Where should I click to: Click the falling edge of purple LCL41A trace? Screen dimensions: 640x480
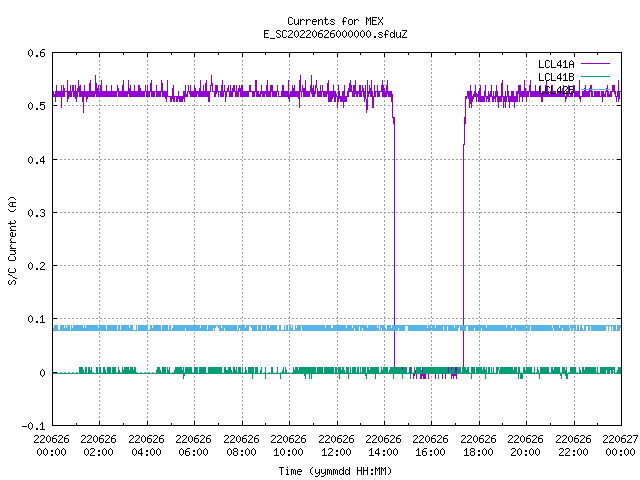[394, 245]
